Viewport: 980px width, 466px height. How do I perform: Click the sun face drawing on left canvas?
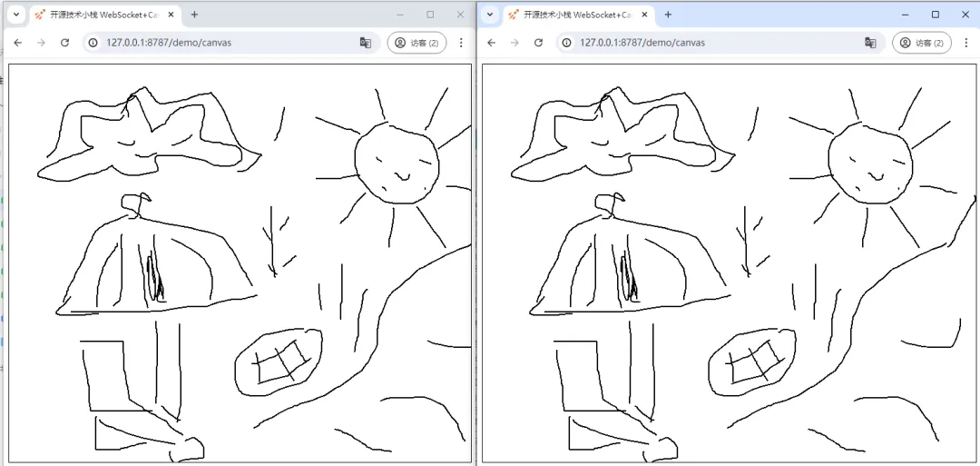[x=397, y=163]
